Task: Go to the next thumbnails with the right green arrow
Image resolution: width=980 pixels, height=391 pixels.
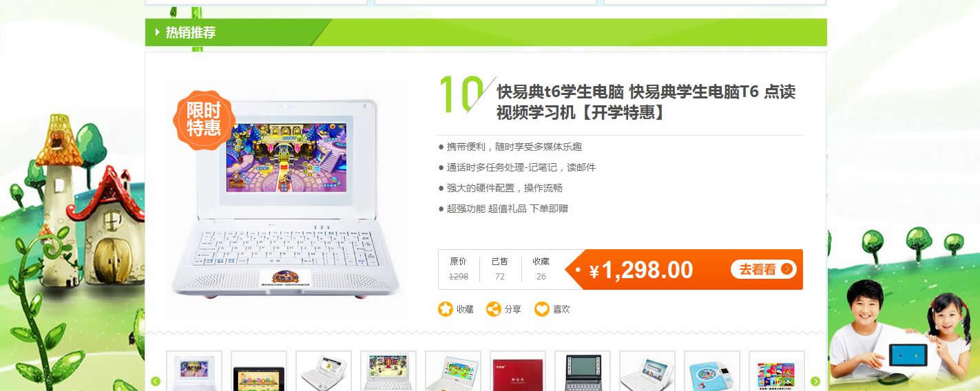Action: pyautogui.click(x=815, y=381)
